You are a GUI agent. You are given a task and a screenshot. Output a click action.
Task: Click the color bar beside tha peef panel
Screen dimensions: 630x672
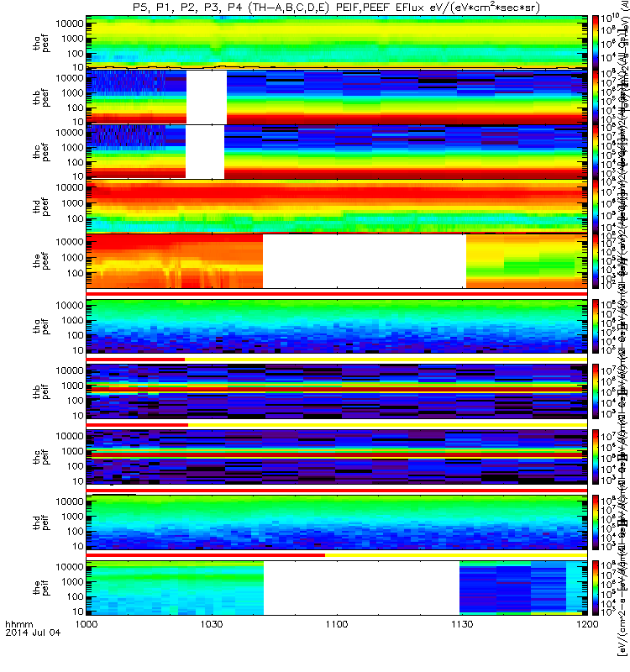point(596,41)
